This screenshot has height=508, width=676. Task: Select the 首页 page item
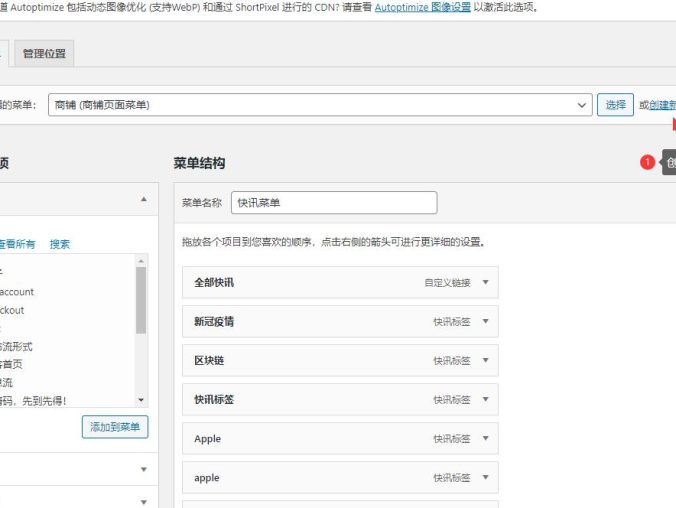pyautogui.click(x=11, y=364)
